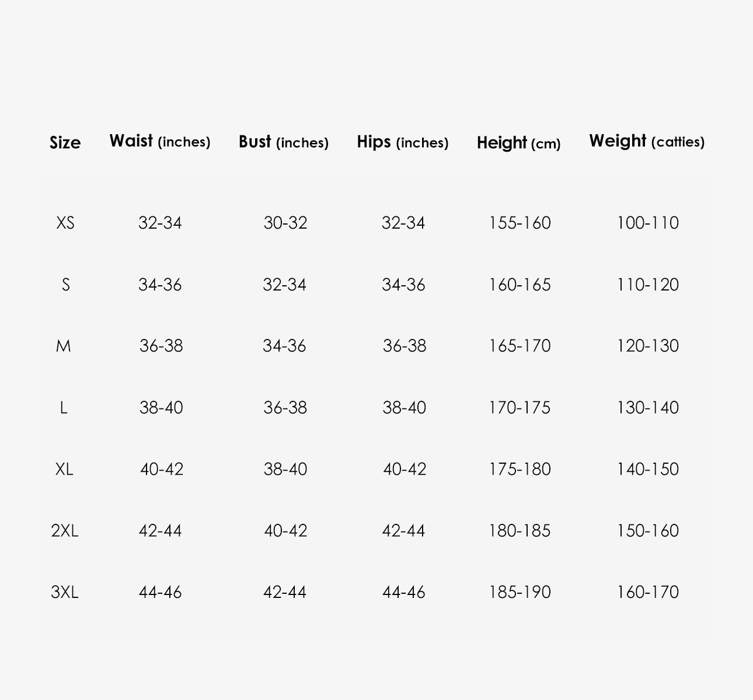
Task: Select the 130-140 weight value
Action: pyautogui.click(x=648, y=408)
